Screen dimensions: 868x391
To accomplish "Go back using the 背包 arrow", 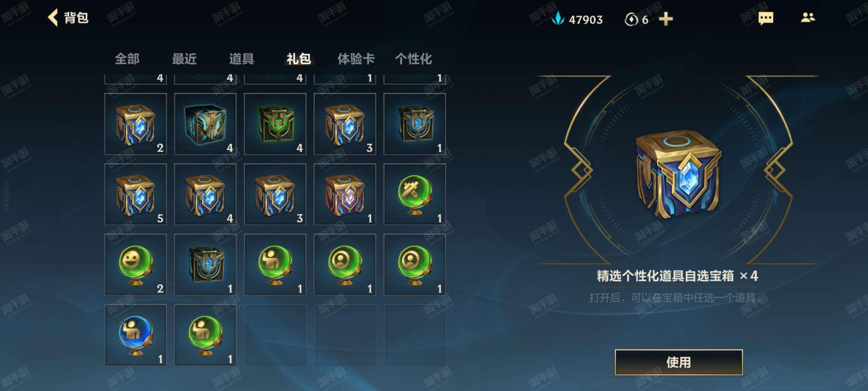I will click(53, 18).
